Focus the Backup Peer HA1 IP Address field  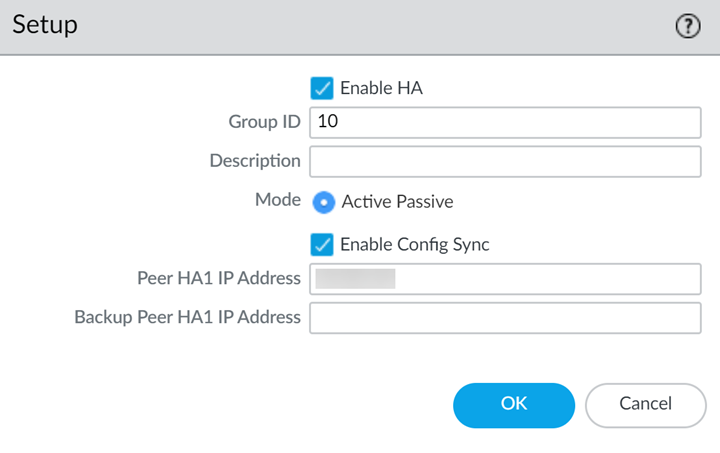pos(505,318)
